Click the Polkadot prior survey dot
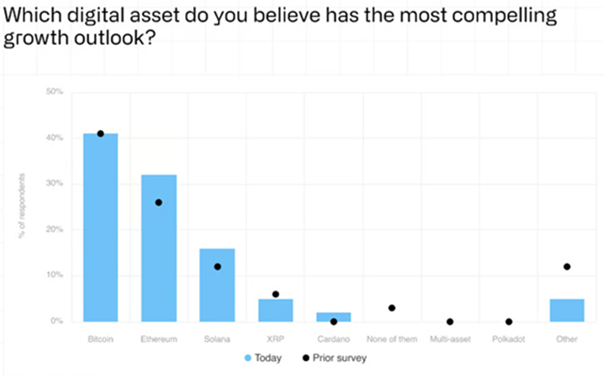This screenshot has height=376, width=603. [509, 322]
